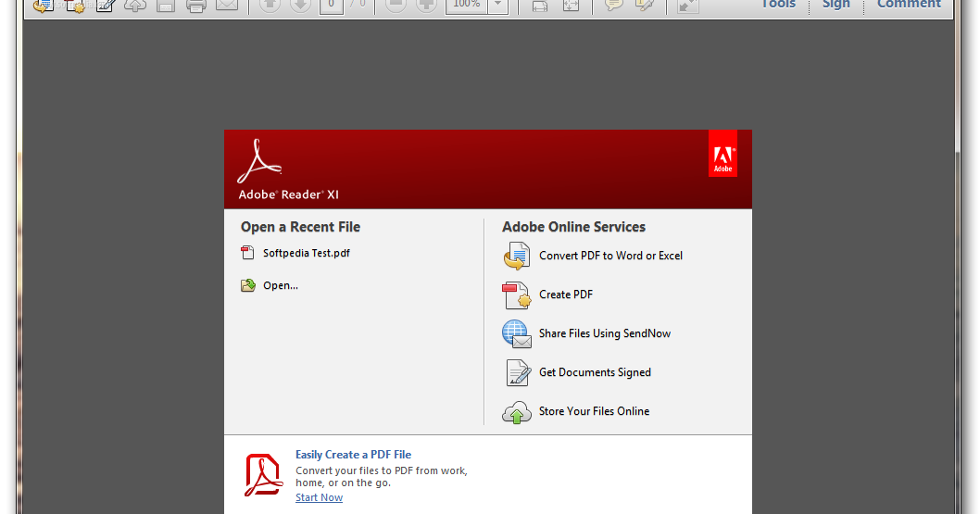Click the zoom level 100% field
The height and width of the screenshot is (514, 980).
coord(466,6)
